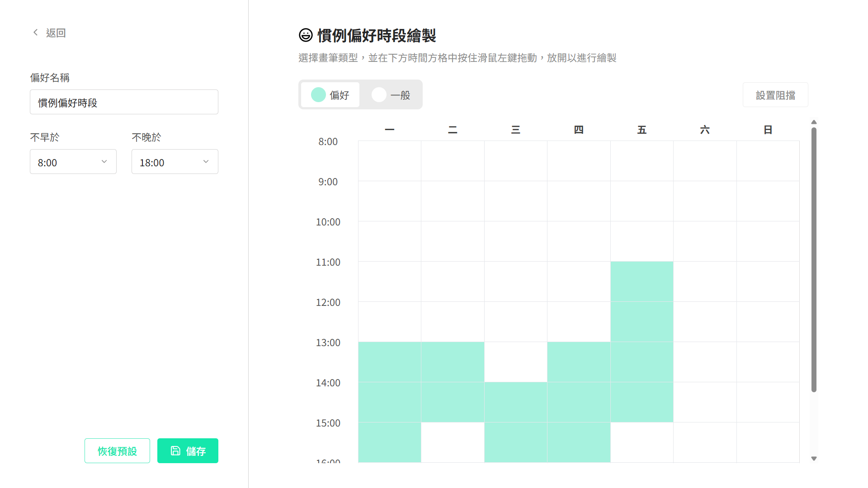Open the 不晚於 time dropdown

click(x=175, y=161)
